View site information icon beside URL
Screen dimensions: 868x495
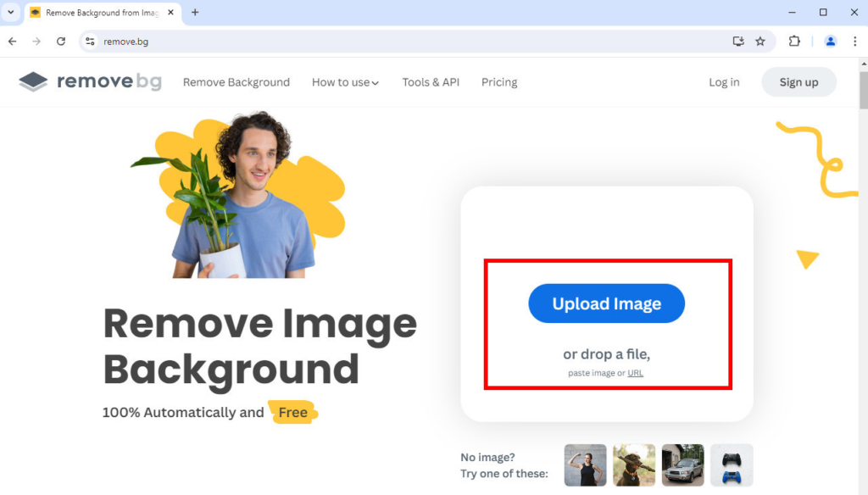point(91,41)
